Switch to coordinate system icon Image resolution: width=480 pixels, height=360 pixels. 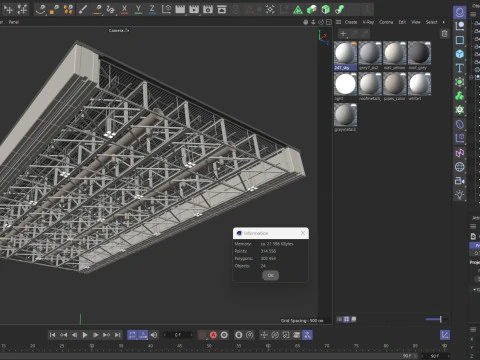[166, 9]
